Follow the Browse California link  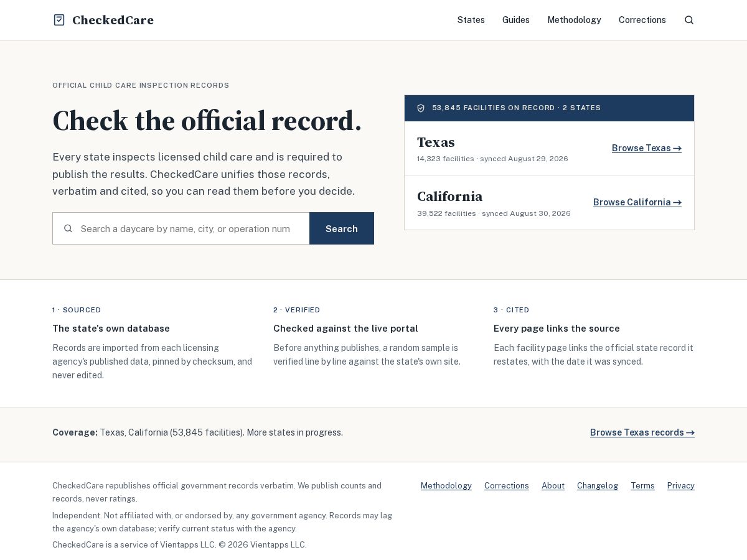(637, 202)
